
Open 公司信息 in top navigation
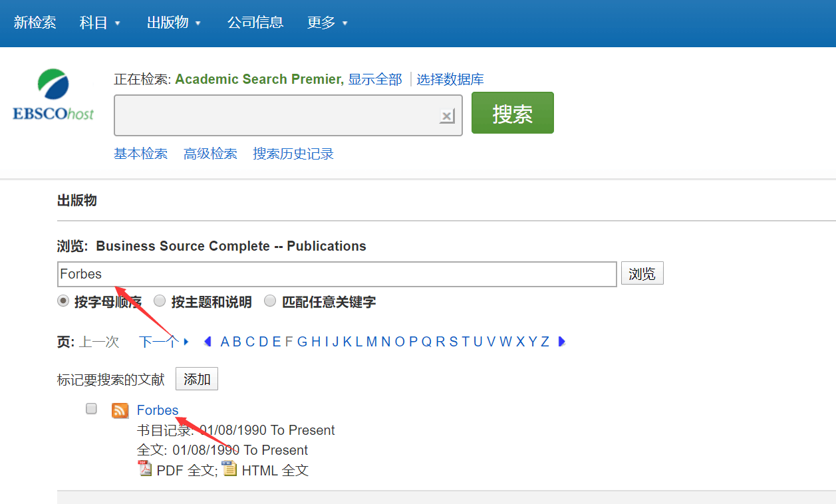click(x=255, y=23)
